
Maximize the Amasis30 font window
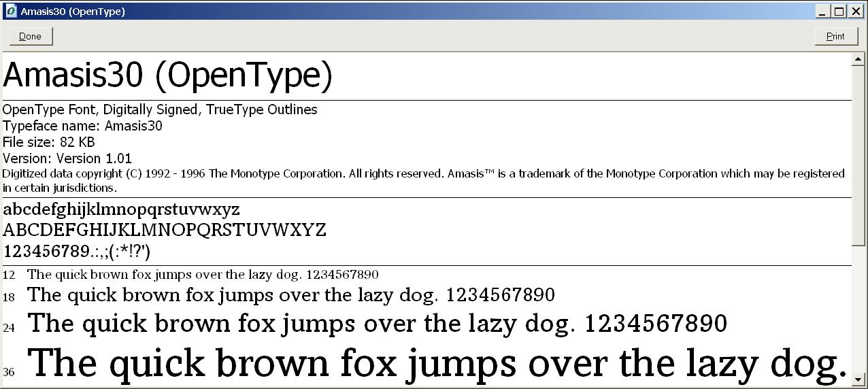pos(838,12)
